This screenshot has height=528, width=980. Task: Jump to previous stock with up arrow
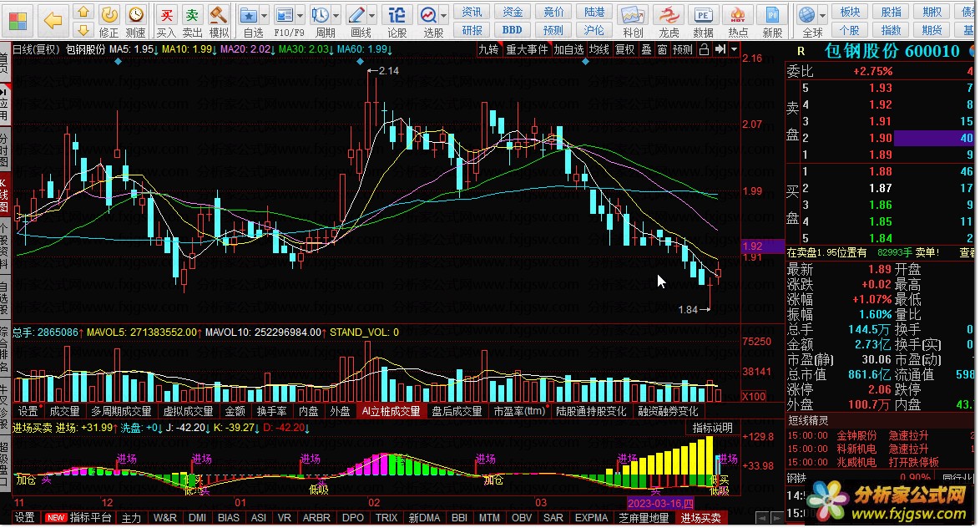click(83, 12)
